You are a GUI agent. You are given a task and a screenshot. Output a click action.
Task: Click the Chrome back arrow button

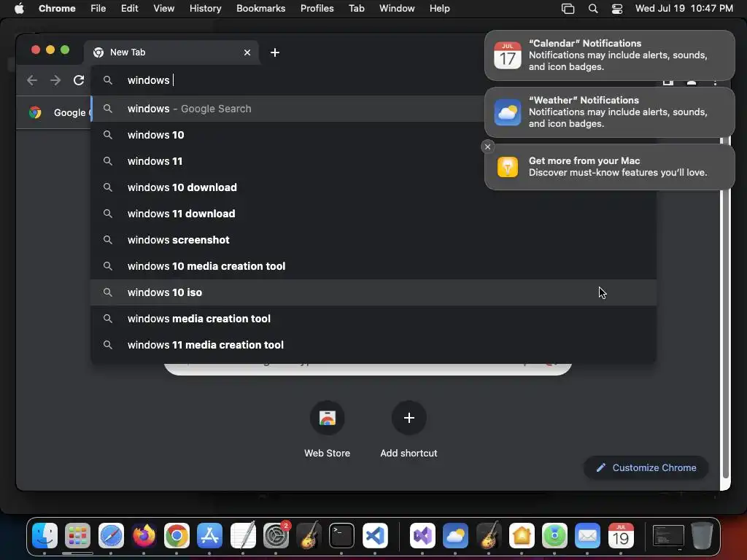32,80
